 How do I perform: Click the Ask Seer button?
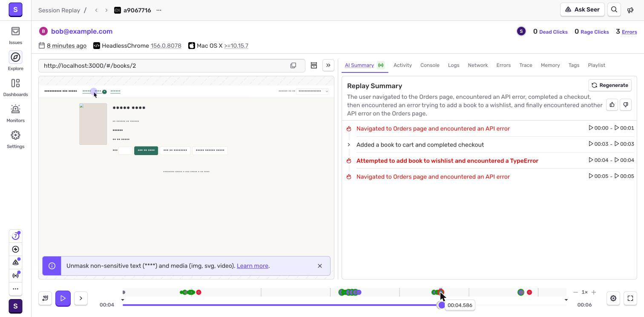tap(582, 10)
